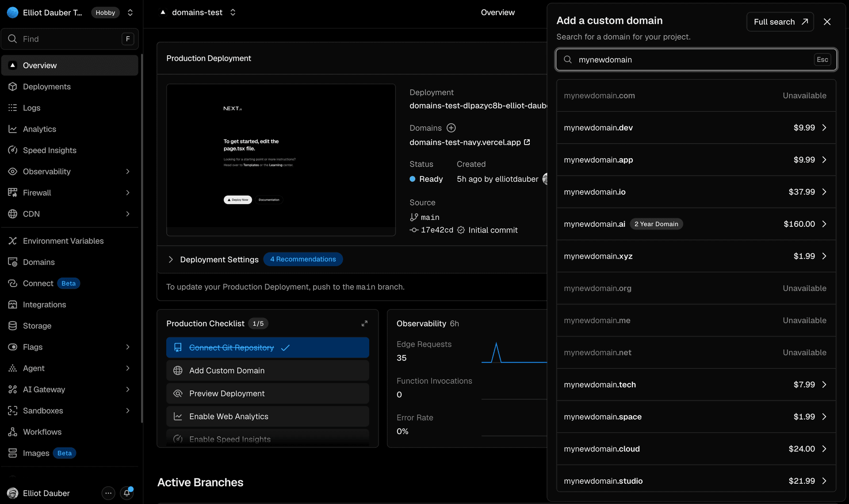Click the Connect sidebar icon
Viewport: 849px width, 504px height.
pyautogui.click(x=13, y=283)
